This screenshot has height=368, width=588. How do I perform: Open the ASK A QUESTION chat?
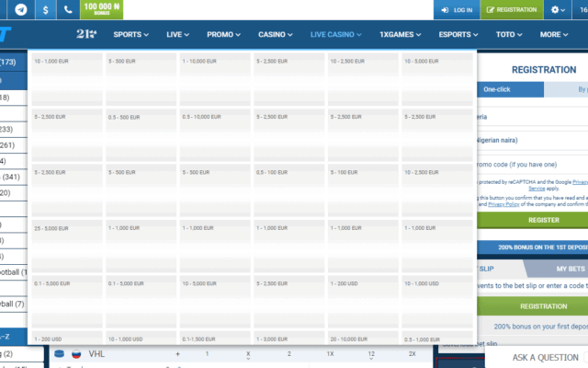[x=545, y=358]
